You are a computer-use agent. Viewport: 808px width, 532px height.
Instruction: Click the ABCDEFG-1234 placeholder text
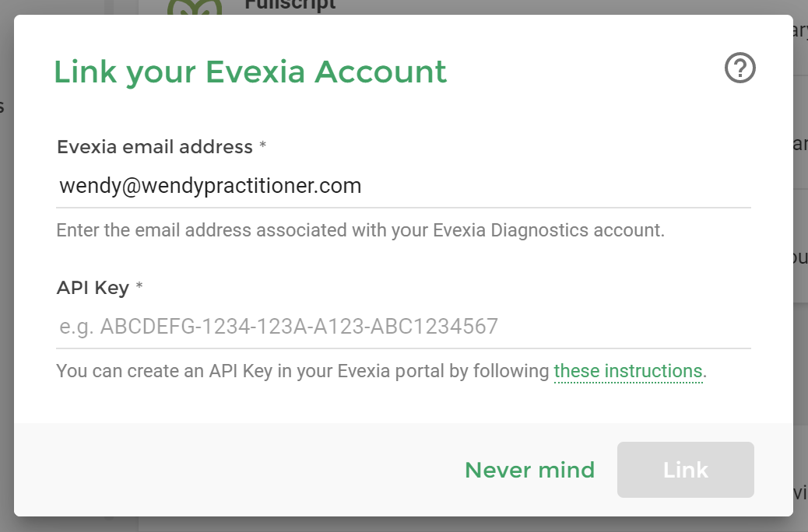pyautogui.click(x=279, y=326)
